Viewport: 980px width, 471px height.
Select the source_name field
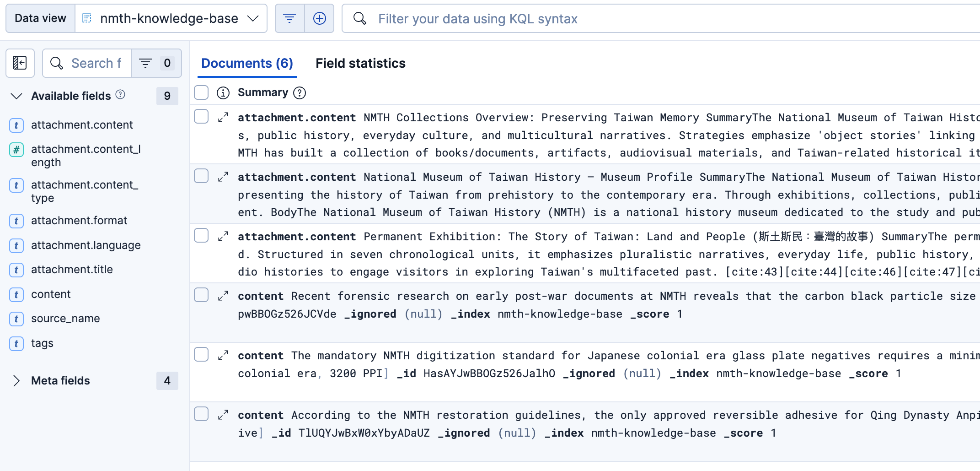(65, 319)
